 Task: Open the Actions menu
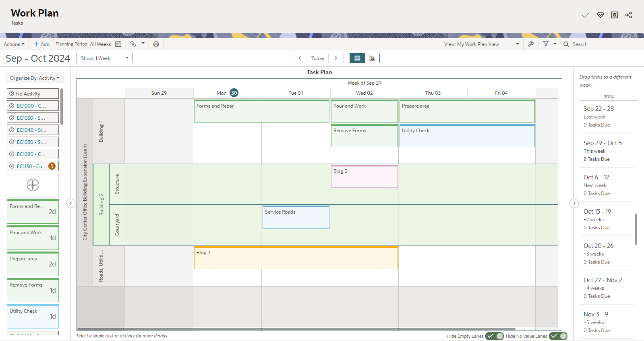point(14,44)
